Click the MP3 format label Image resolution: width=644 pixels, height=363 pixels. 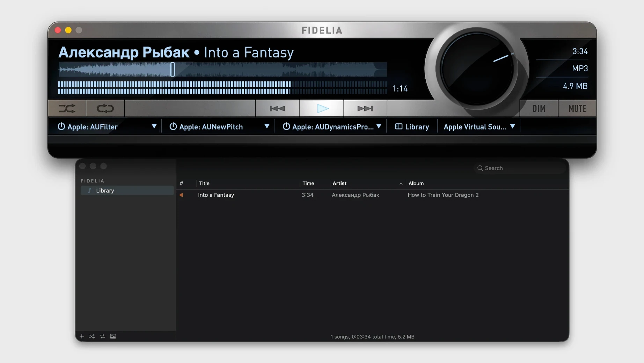[580, 68]
